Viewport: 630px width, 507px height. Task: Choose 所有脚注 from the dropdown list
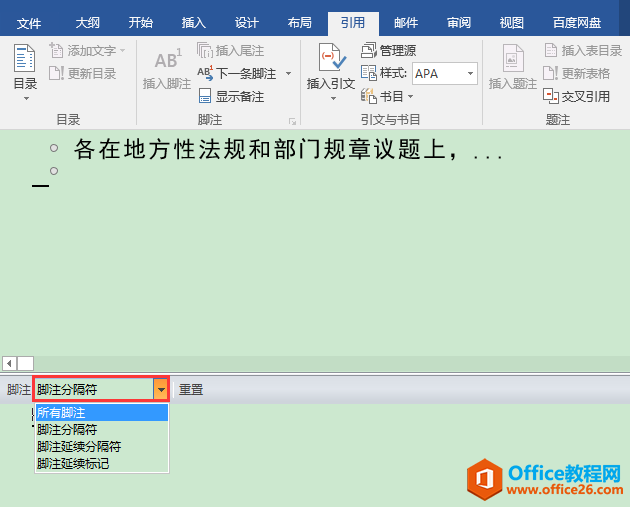102,413
